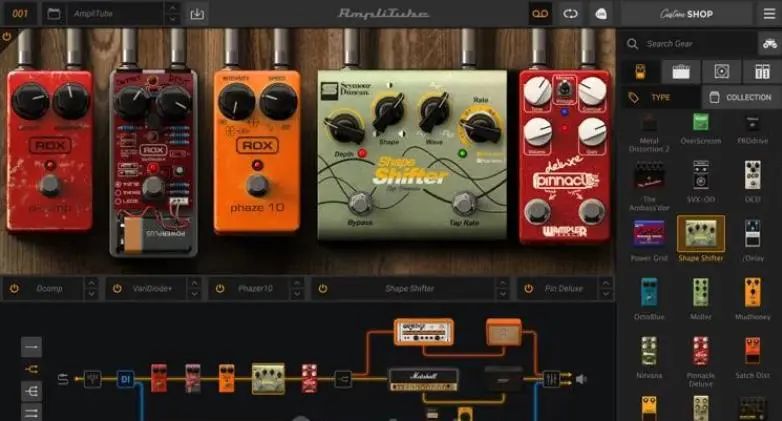Toggle Phazer10 slot power button
782x421 pixels.
pos(220,288)
